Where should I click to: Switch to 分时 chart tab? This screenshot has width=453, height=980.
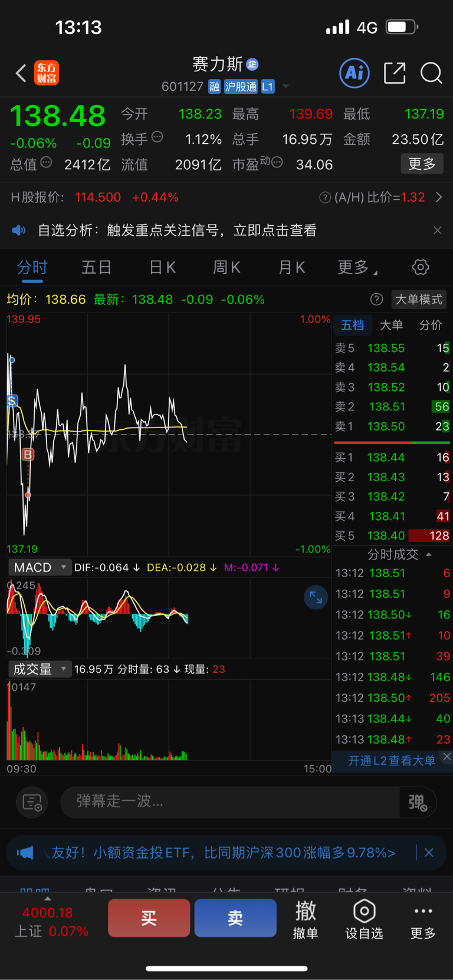tap(32, 268)
